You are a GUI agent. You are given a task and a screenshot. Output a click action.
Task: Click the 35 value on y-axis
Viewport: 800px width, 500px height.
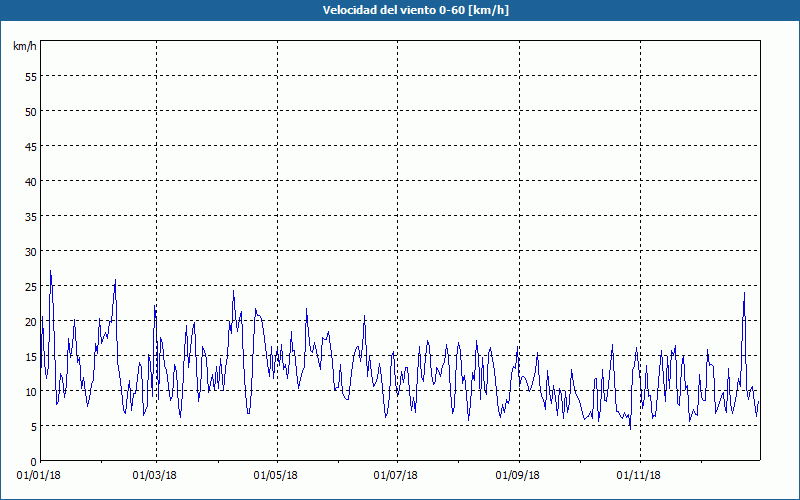point(31,217)
